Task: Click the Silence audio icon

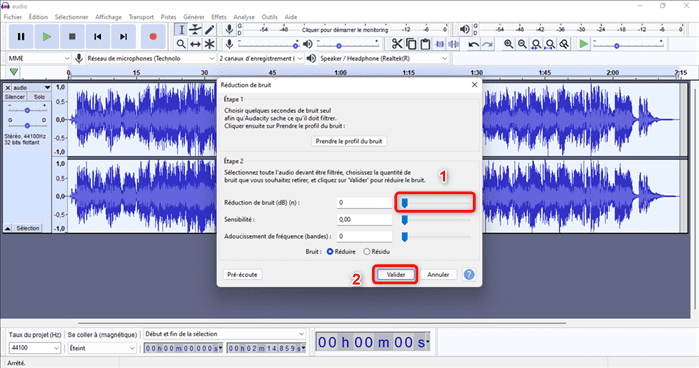Action: [454, 44]
